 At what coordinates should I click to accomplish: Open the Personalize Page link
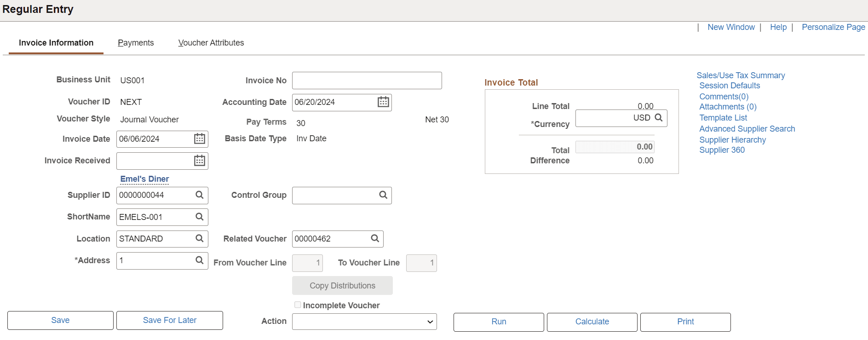pyautogui.click(x=834, y=27)
